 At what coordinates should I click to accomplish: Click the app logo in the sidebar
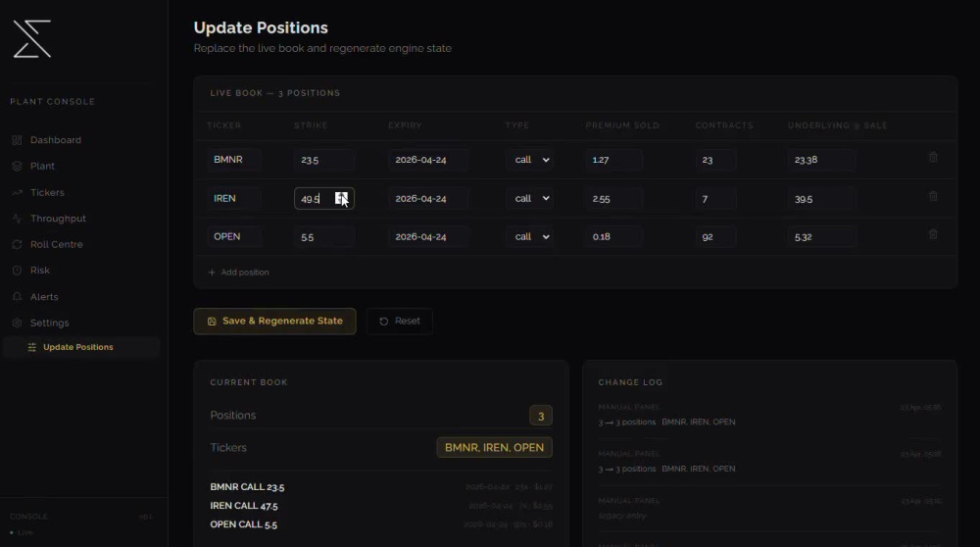[x=32, y=39]
